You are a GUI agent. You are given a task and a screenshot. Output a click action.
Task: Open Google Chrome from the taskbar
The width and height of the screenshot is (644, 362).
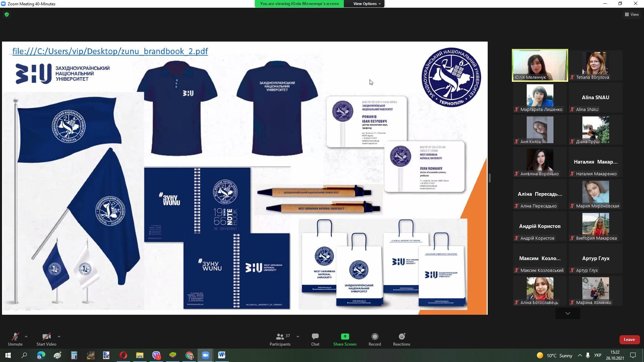click(x=189, y=355)
